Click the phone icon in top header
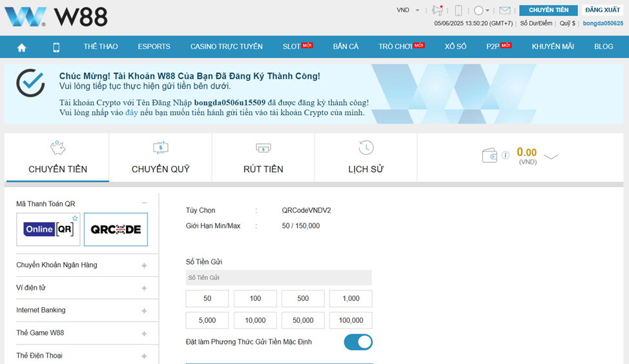The image size is (629, 364). 459,10
